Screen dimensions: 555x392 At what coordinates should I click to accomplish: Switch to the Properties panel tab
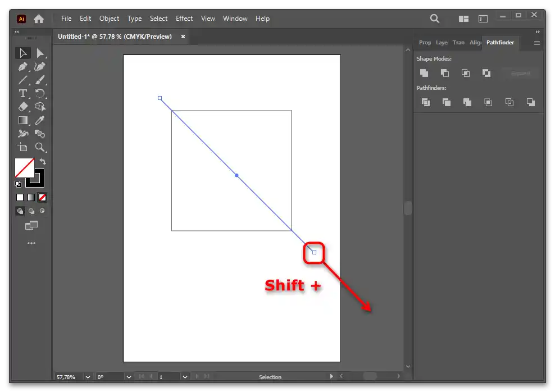click(x=425, y=43)
